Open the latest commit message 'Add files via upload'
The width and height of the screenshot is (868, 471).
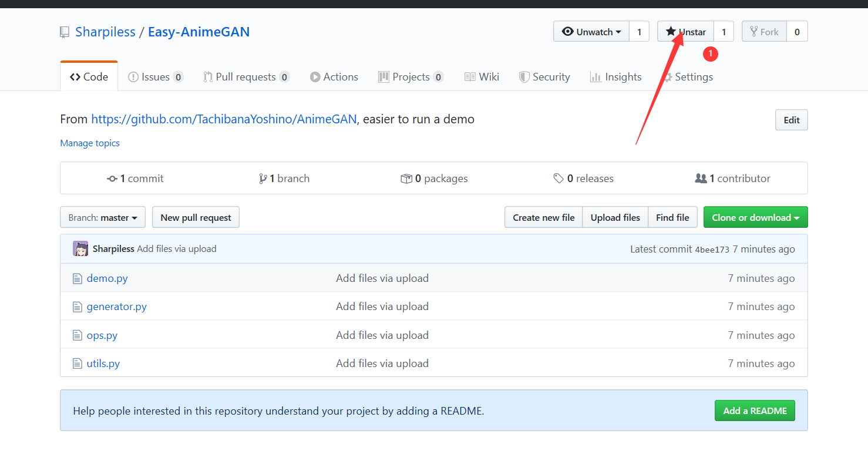(x=177, y=249)
